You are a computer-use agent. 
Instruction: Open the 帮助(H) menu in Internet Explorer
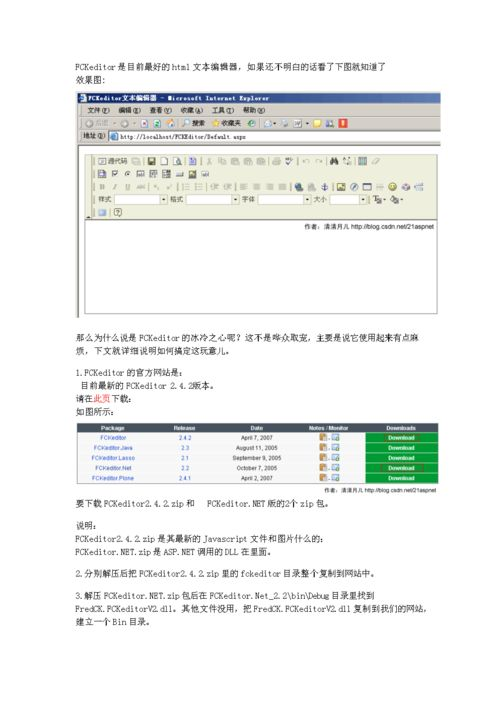click(x=254, y=110)
